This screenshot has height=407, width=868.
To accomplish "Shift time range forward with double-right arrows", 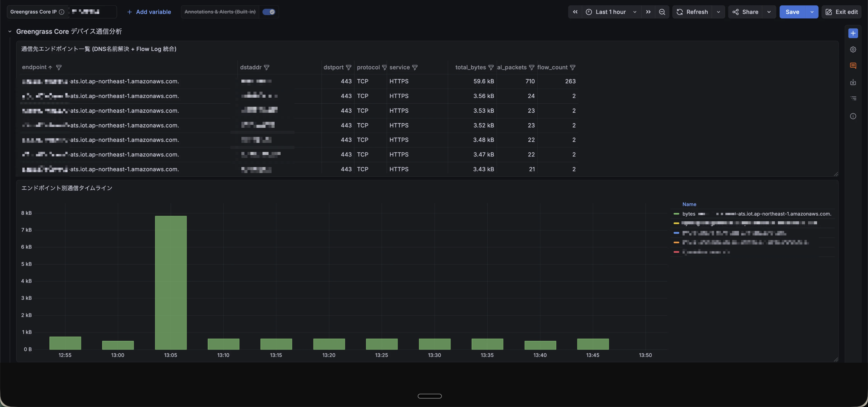I will coord(648,12).
